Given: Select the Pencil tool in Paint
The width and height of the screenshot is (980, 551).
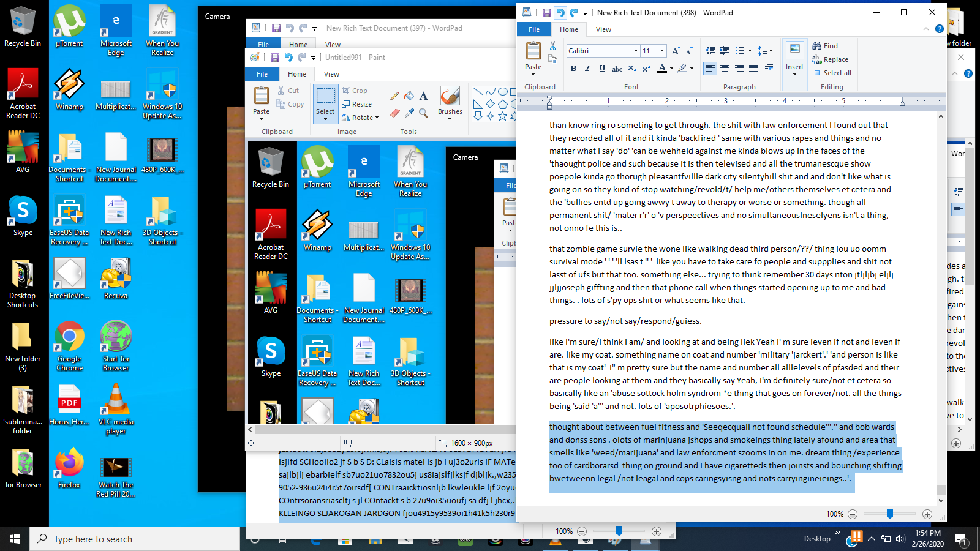Looking at the screenshot, I should click(394, 96).
